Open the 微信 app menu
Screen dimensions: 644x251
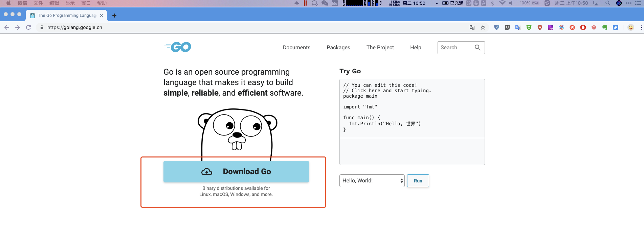click(22, 3)
